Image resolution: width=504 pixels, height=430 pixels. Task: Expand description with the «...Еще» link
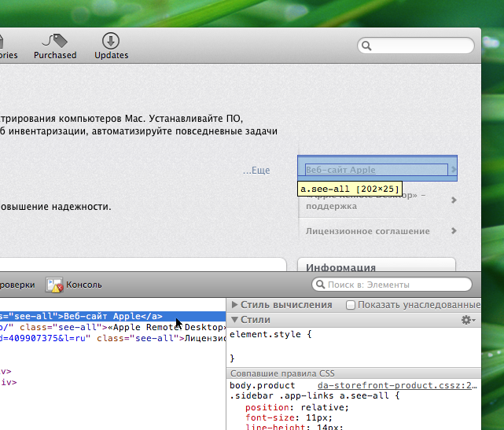point(256,170)
